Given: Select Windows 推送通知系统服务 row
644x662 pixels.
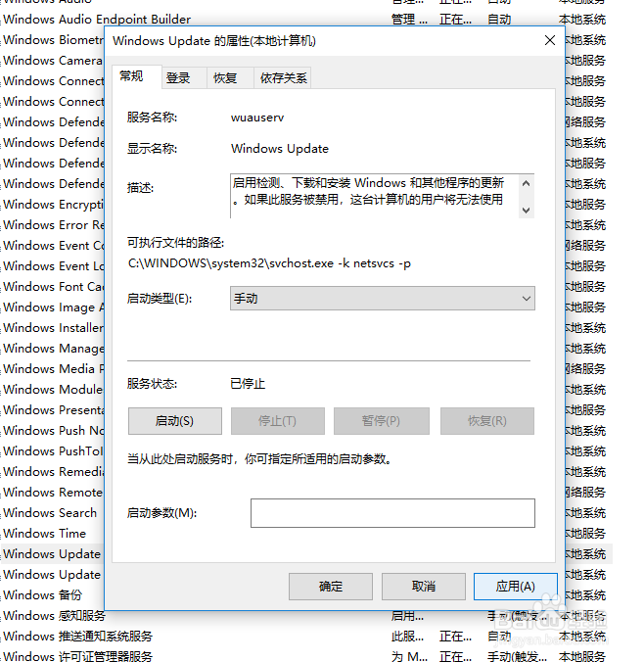Looking at the screenshot, I should click(x=77, y=637).
